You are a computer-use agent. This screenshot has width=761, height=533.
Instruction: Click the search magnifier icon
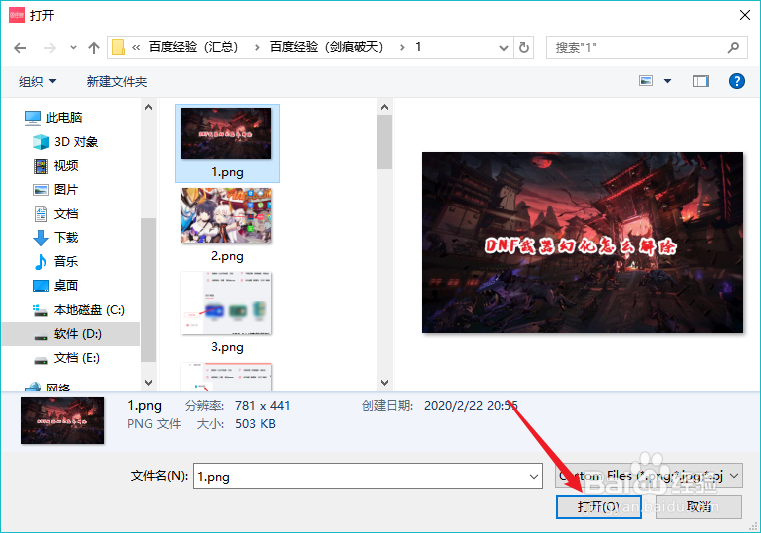point(733,48)
